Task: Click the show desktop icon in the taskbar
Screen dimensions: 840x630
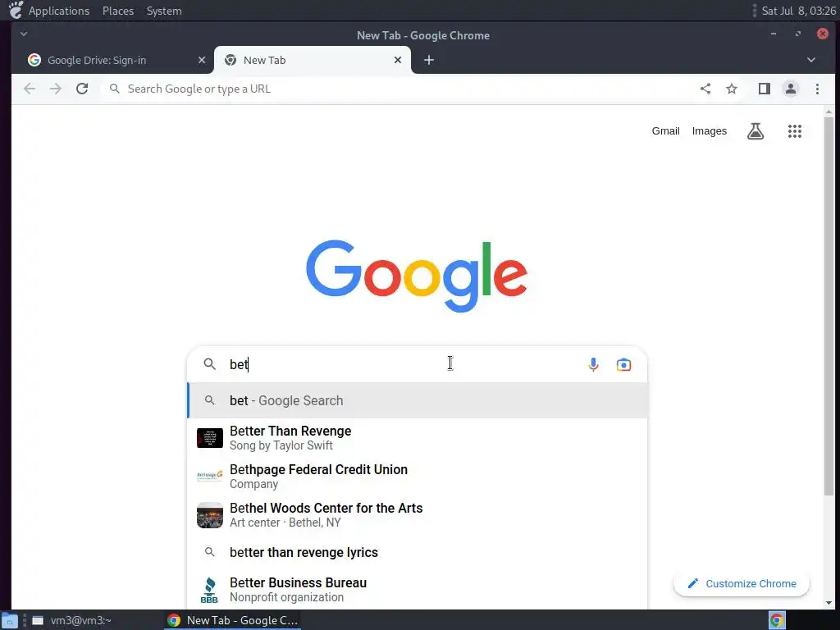Action: [x=10, y=620]
